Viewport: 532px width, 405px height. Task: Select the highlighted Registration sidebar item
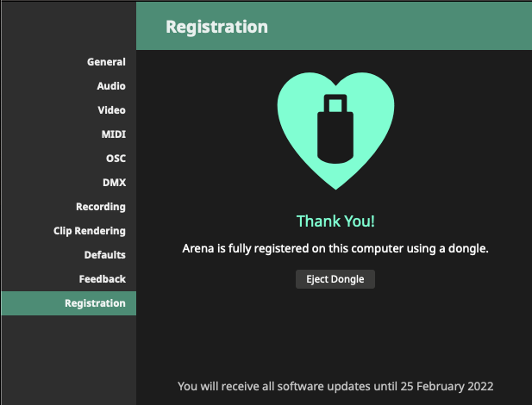pos(94,303)
